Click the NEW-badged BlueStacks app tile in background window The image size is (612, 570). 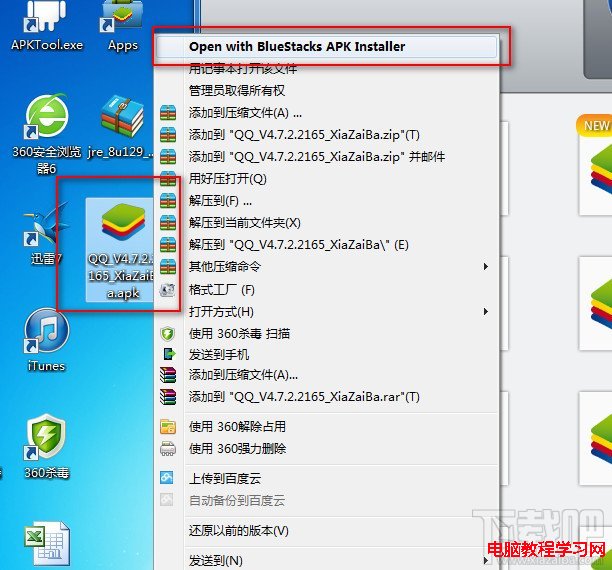(x=595, y=166)
